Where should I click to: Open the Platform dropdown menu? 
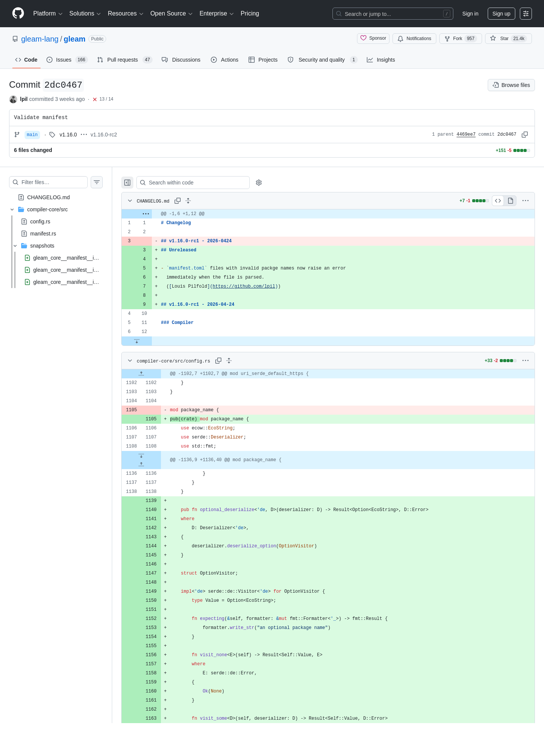coord(48,14)
